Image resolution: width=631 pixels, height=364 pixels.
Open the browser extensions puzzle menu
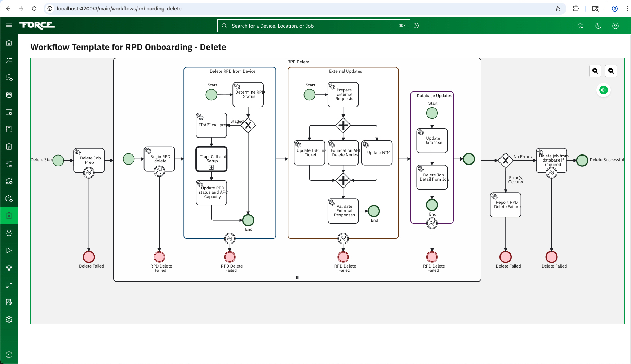[576, 8]
